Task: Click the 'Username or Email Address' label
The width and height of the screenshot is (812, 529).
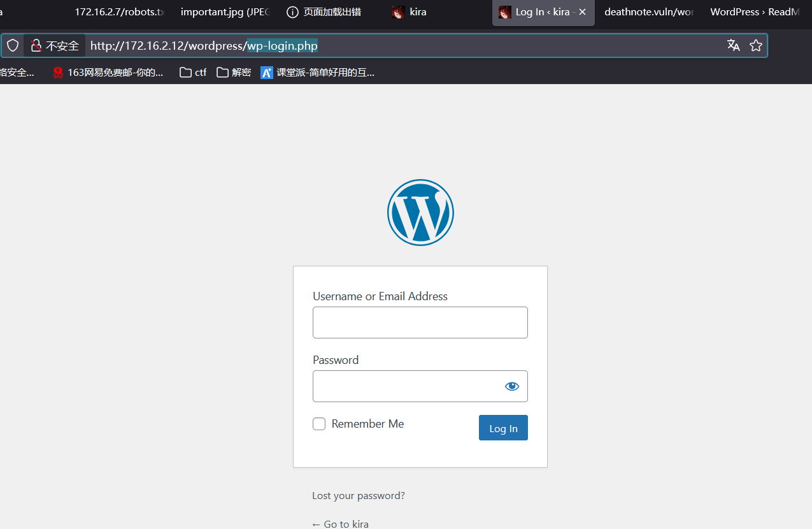Action: click(380, 296)
